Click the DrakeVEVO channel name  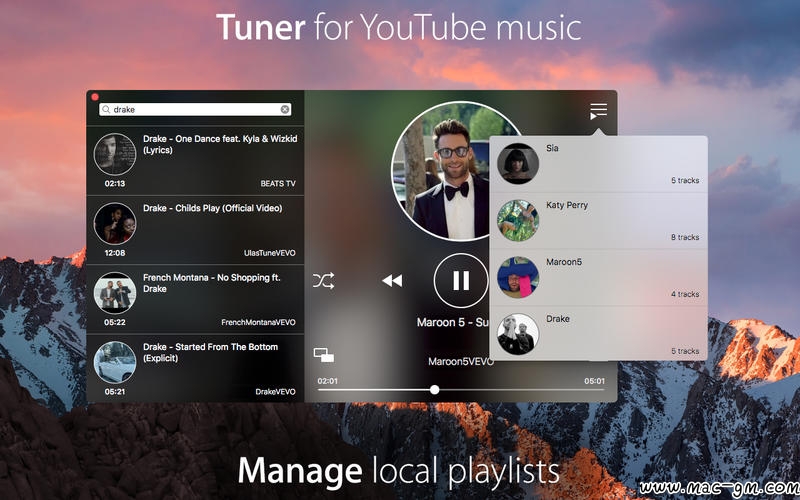(276, 392)
